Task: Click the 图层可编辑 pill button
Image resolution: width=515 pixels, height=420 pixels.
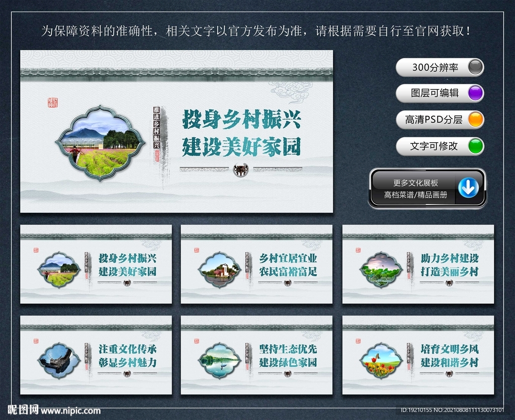Action: (x=440, y=93)
